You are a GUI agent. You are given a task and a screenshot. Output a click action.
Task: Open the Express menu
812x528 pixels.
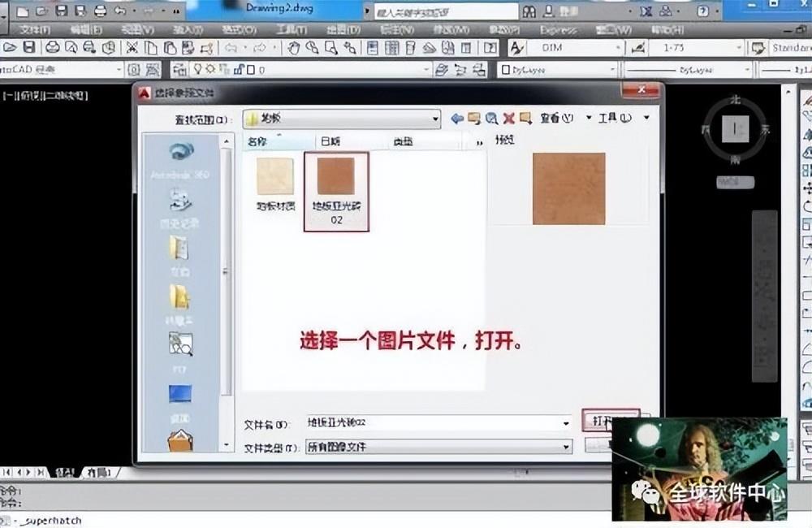coord(558,30)
